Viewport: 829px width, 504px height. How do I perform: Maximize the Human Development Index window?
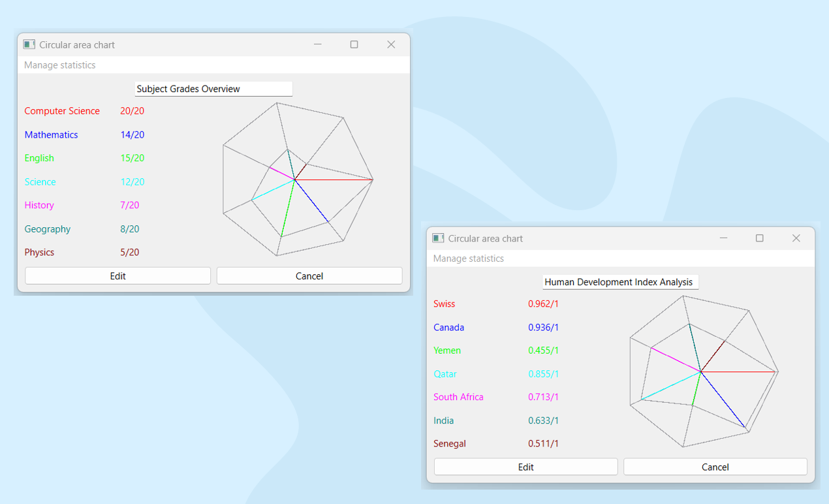[759, 238]
